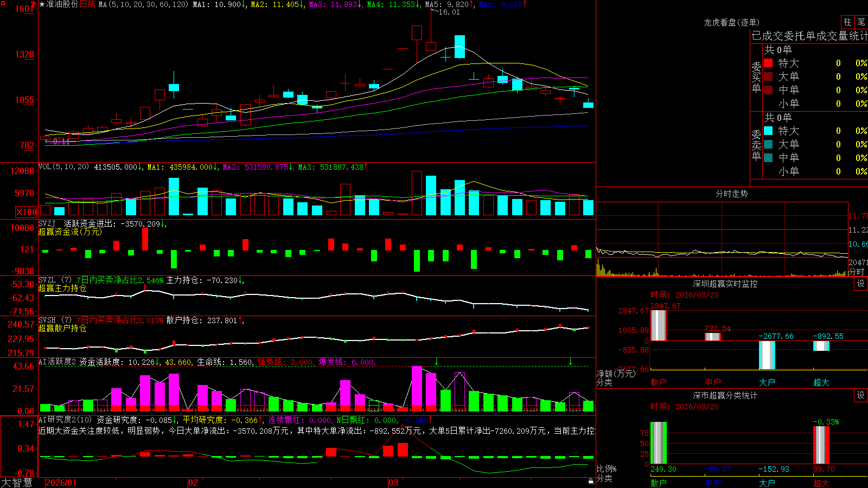The height and width of the screenshot is (488, 868).
Task: Click the X100 volume scale box
Action: click(26, 212)
